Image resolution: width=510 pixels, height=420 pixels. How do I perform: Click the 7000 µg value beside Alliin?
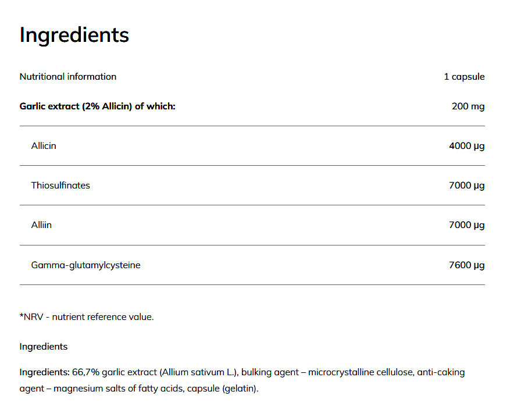(x=466, y=225)
